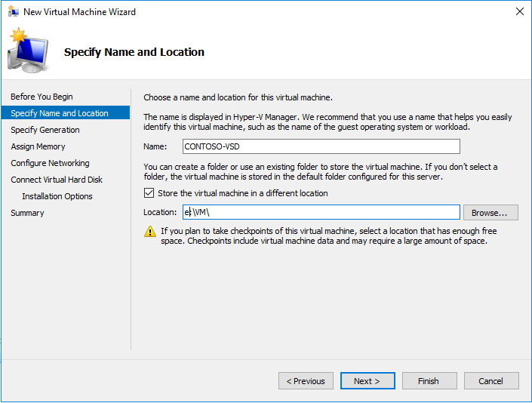
Task: Click the yellow warning triangle icon
Action: (x=150, y=232)
